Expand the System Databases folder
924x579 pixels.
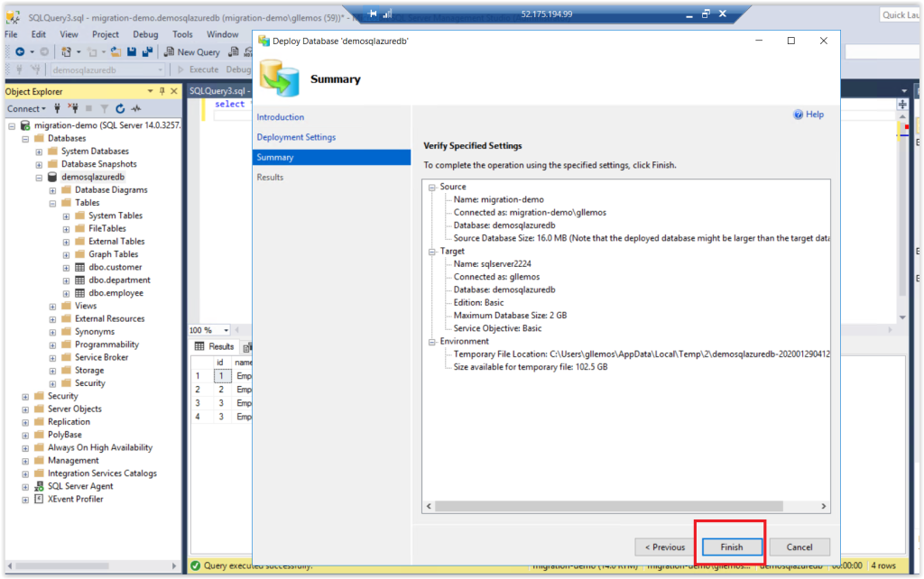click(x=39, y=152)
